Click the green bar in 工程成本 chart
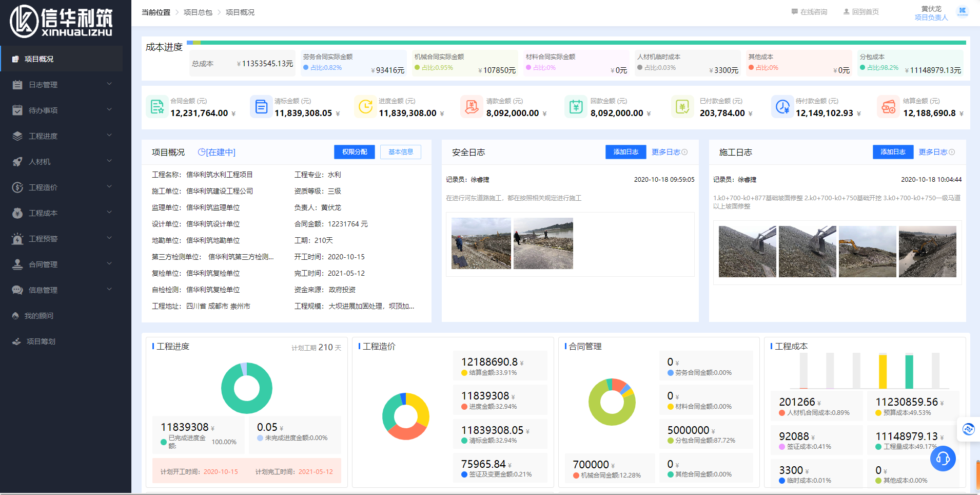 (909, 371)
